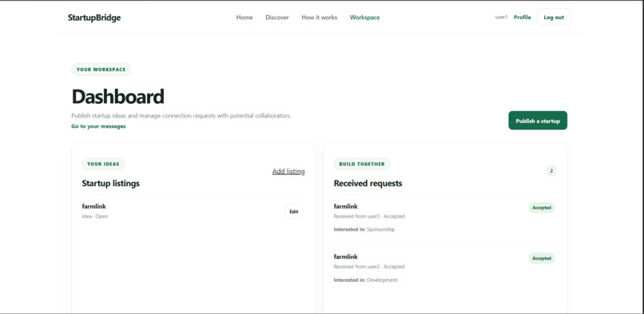Image resolution: width=644 pixels, height=314 pixels.
Task: Open How it works page
Action: click(x=319, y=18)
